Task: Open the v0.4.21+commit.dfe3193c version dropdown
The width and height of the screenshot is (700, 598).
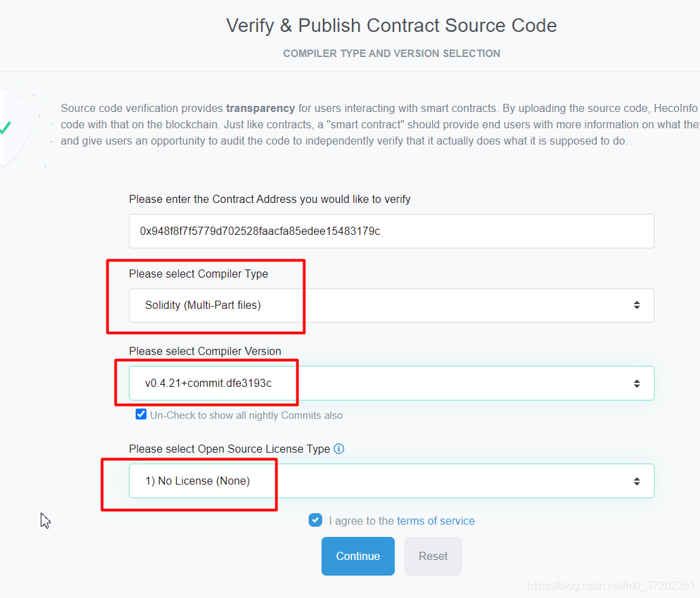Action: tap(391, 384)
